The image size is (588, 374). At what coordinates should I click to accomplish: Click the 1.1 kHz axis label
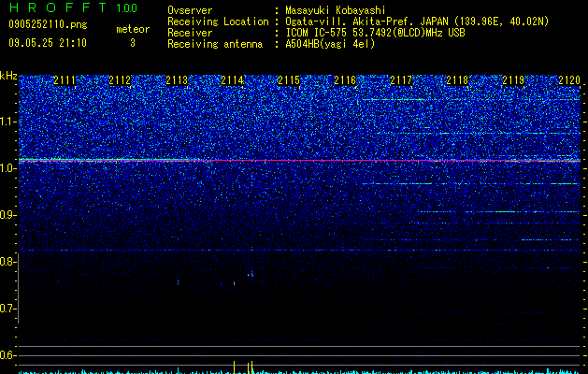point(7,122)
